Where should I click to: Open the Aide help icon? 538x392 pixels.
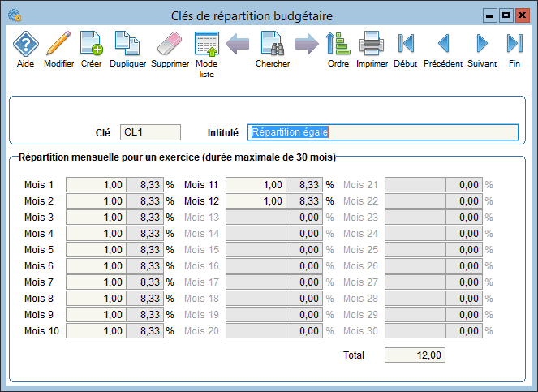26,44
